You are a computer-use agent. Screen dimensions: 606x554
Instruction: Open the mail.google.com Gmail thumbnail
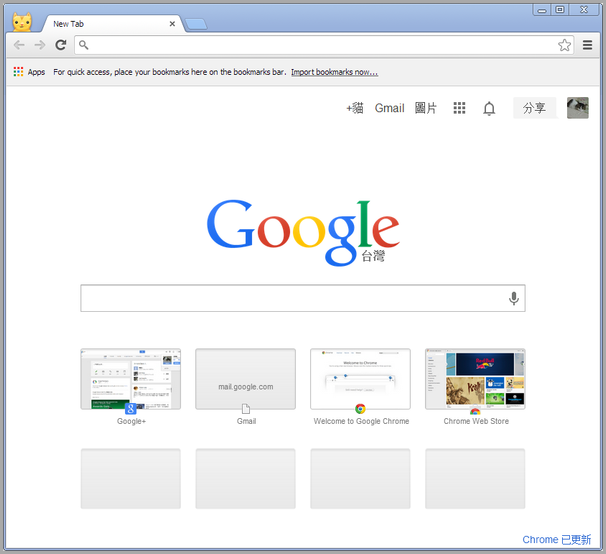245,379
